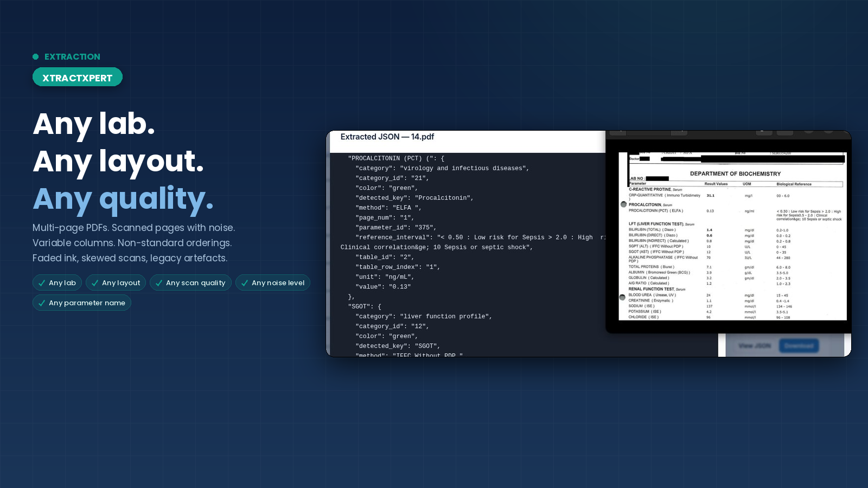Image resolution: width=868 pixels, height=488 pixels.
Task: Select the 'Any noise level' chip
Action: (273, 282)
